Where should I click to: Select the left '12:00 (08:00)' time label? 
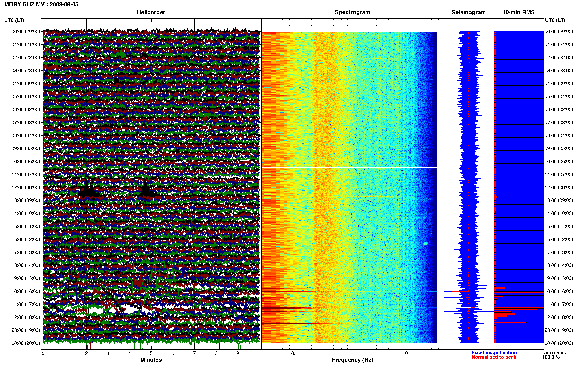tap(26, 187)
